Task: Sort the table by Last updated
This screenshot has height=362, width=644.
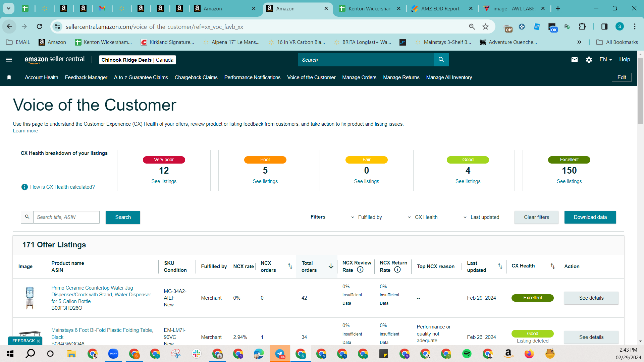Action: [x=500, y=266]
